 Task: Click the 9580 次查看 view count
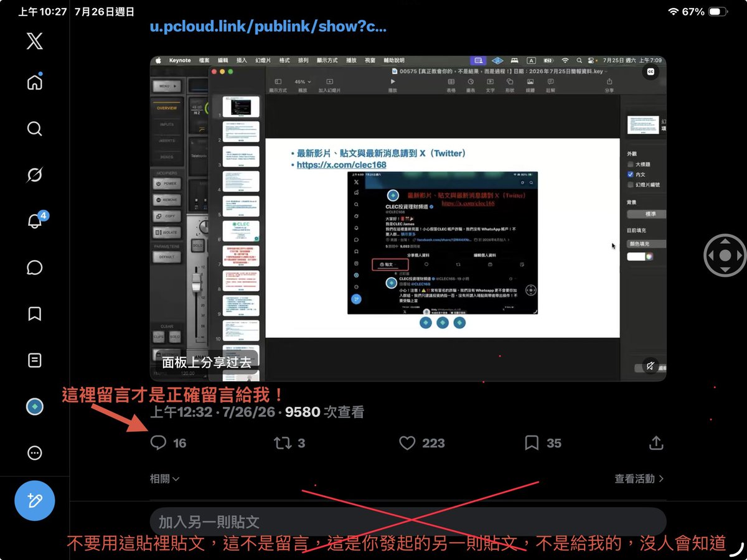(324, 412)
